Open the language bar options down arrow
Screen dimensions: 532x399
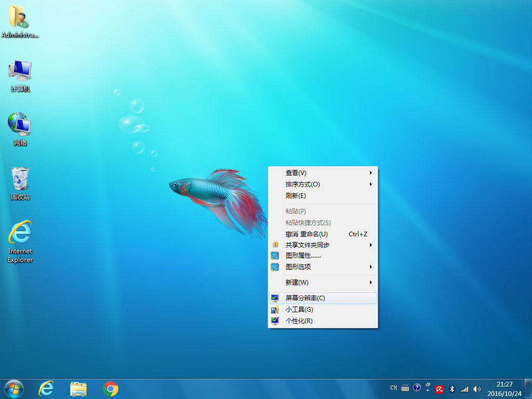click(x=428, y=391)
